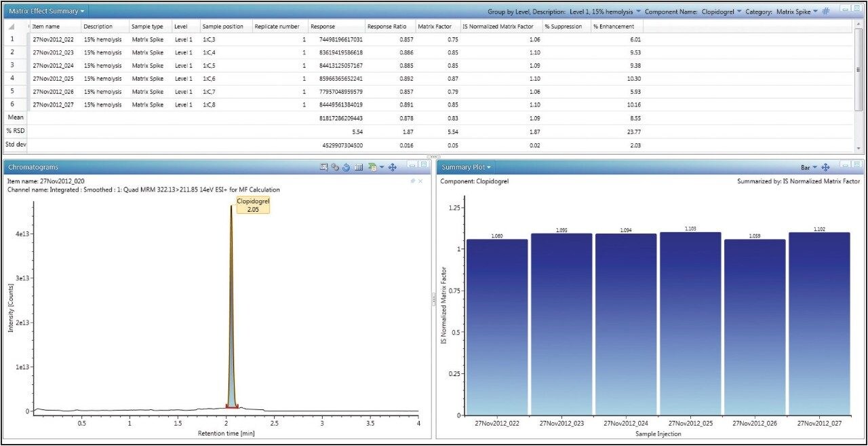Viewport: 868px width, 446px height.
Task: Click % Enhancement value 10.30
Action: point(633,79)
